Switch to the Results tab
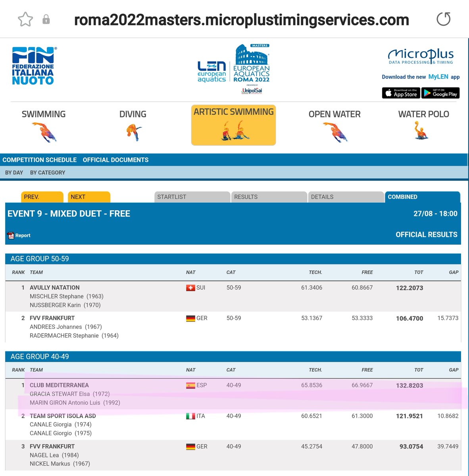This screenshot has height=476, width=469. [269, 197]
